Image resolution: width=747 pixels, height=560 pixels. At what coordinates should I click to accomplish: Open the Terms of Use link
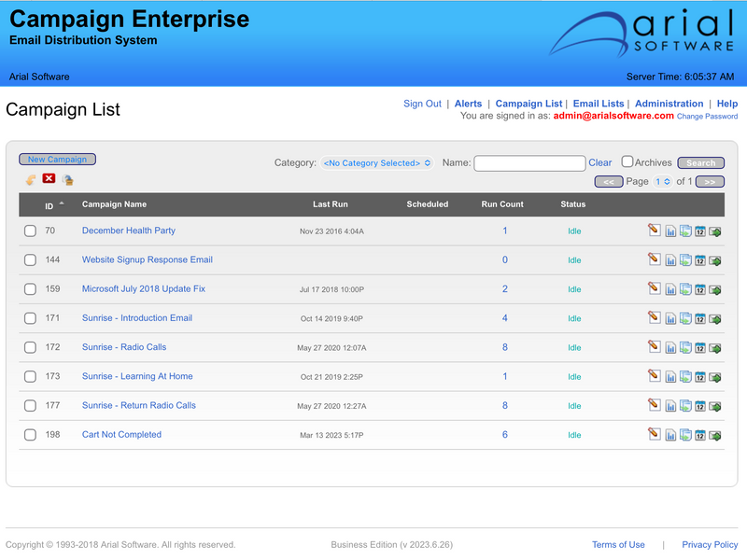(x=618, y=544)
